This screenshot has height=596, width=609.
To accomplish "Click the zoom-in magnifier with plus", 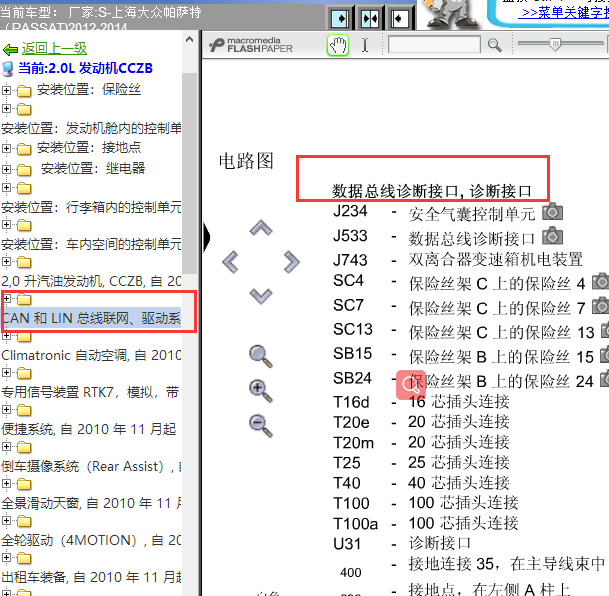I will pos(261,391).
